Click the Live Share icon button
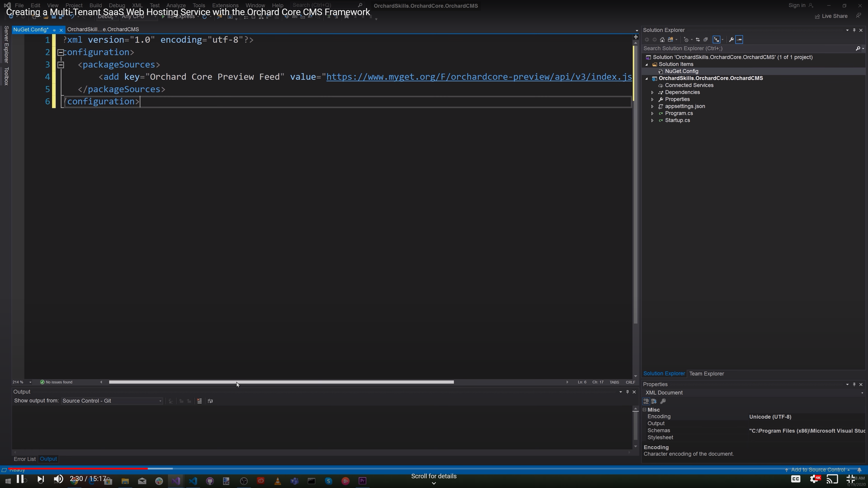Image resolution: width=868 pixels, height=488 pixels. 831,16
